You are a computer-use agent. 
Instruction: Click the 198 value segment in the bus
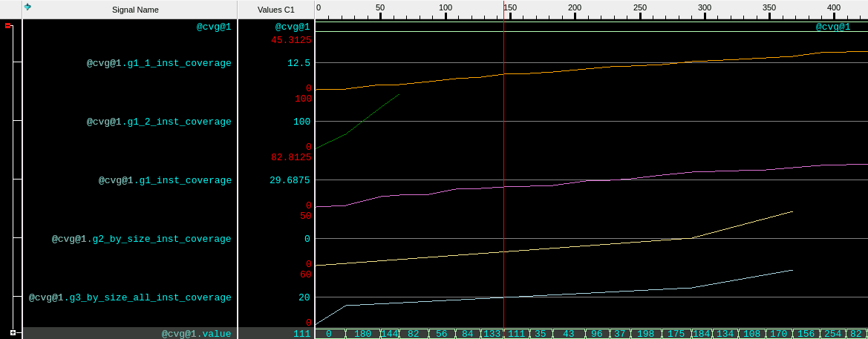(645, 334)
